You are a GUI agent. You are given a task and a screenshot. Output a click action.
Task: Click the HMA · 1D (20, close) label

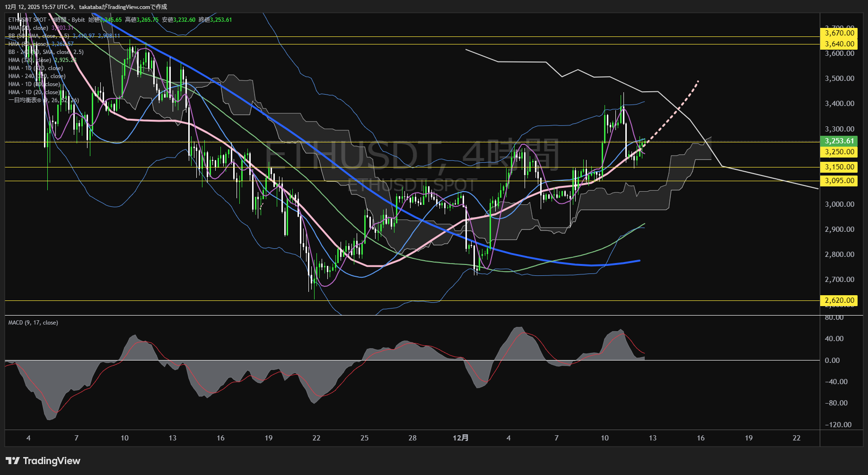pos(34,92)
